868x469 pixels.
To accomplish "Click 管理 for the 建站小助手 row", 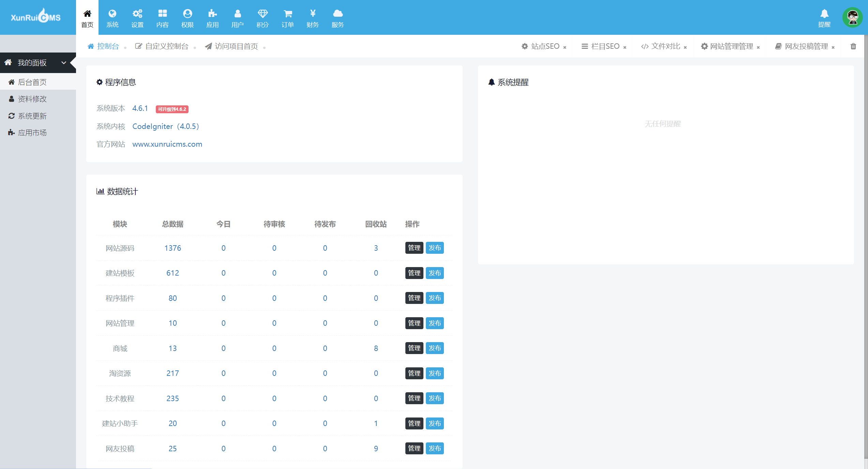I will click(x=414, y=423).
